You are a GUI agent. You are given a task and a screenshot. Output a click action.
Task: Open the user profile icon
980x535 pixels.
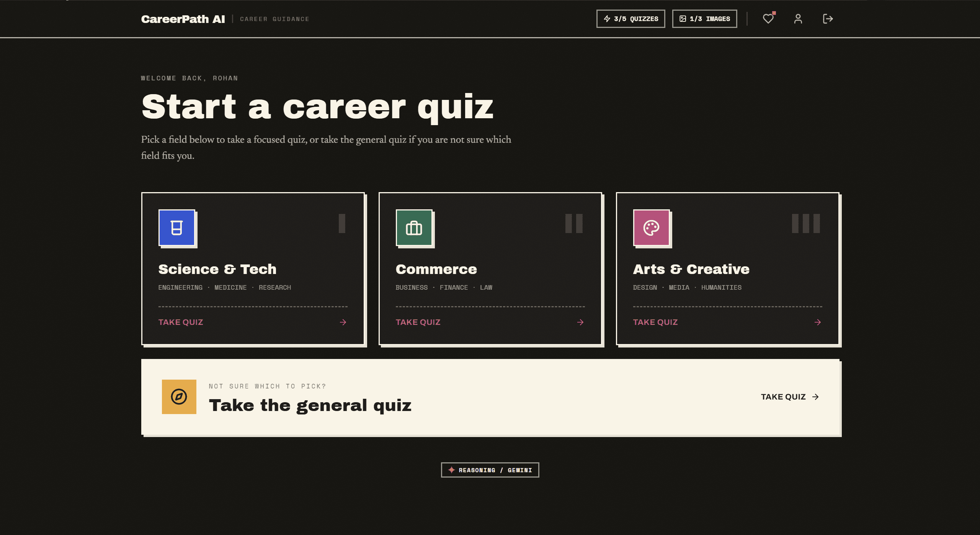coord(798,19)
